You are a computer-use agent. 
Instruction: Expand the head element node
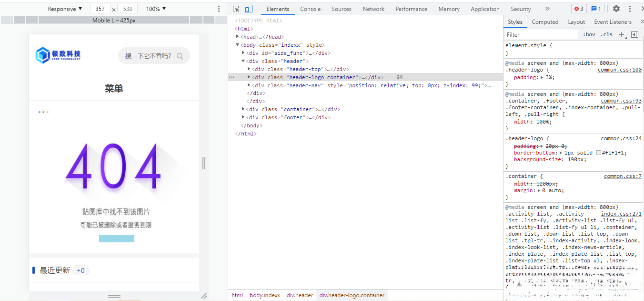[x=238, y=37]
